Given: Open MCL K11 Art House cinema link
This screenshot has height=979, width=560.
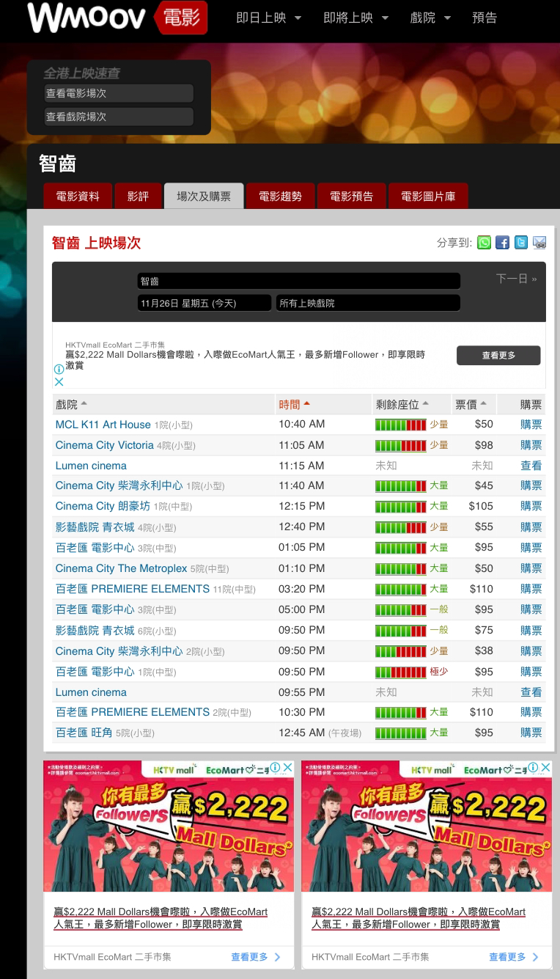Looking at the screenshot, I should coord(103,425).
